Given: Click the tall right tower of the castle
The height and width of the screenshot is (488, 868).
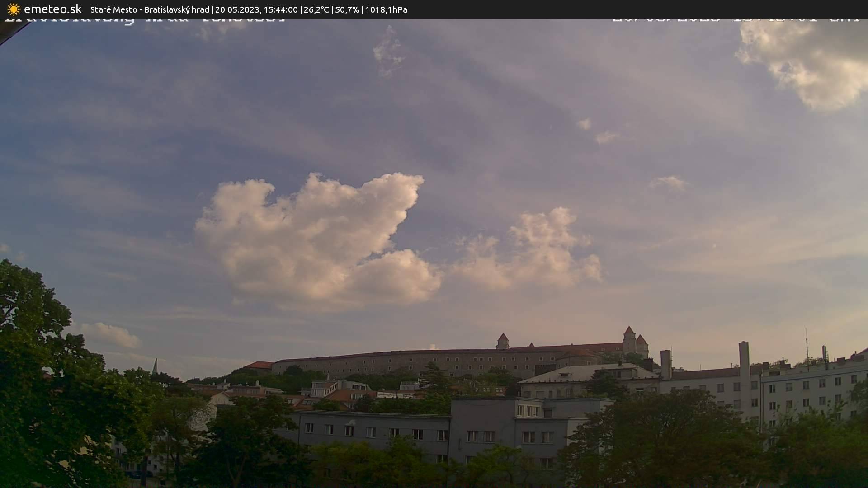Looking at the screenshot, I should [x=629, y=339].
